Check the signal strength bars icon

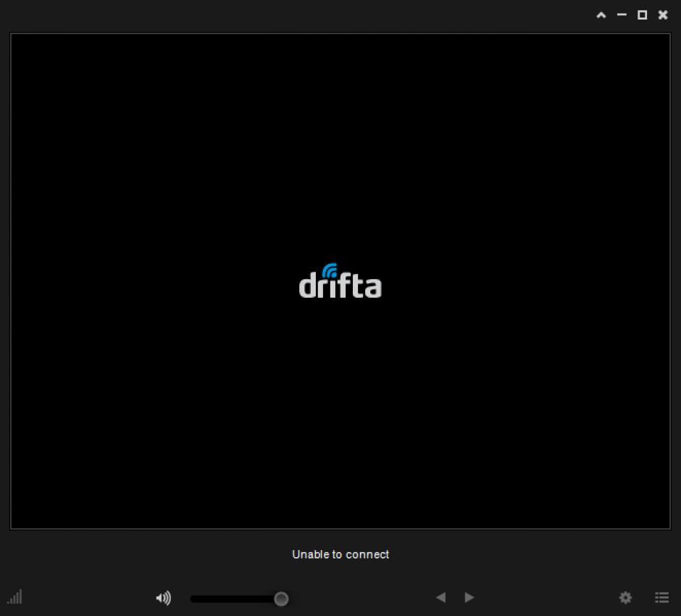point(14,597)
